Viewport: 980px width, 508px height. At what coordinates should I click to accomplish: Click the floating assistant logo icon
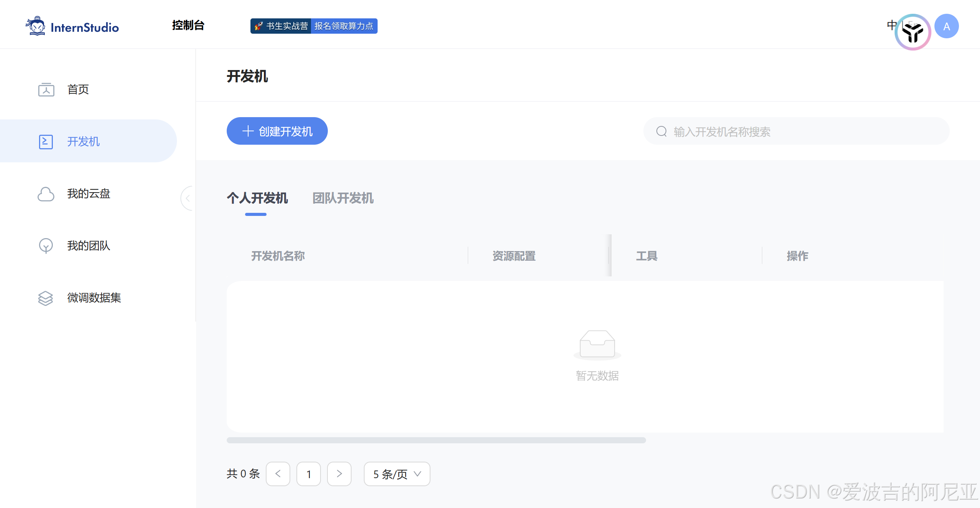tap(913, 32)
